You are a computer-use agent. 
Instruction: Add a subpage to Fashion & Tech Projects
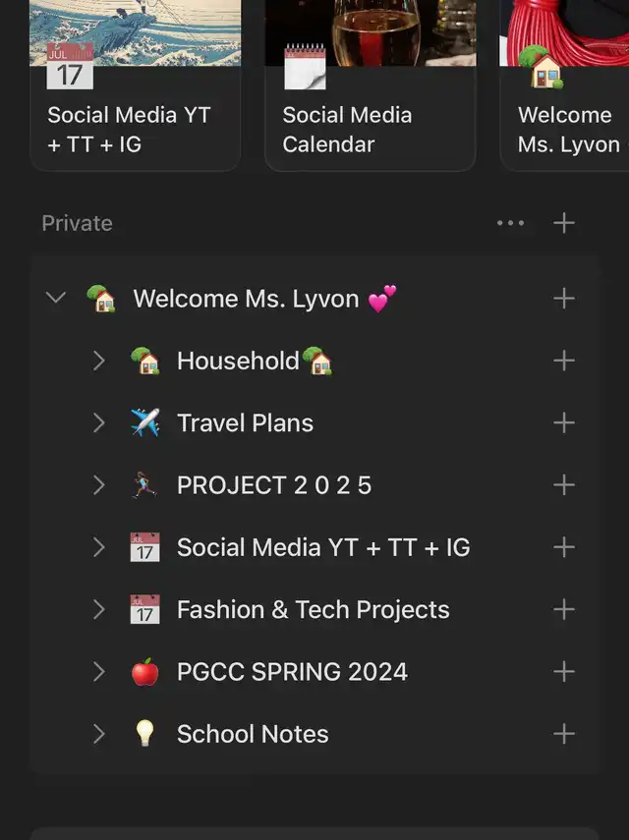point(563,609)
